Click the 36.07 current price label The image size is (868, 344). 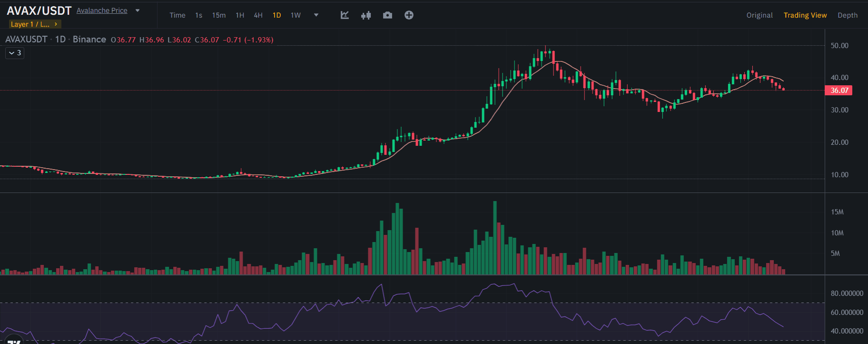(839, 91)
